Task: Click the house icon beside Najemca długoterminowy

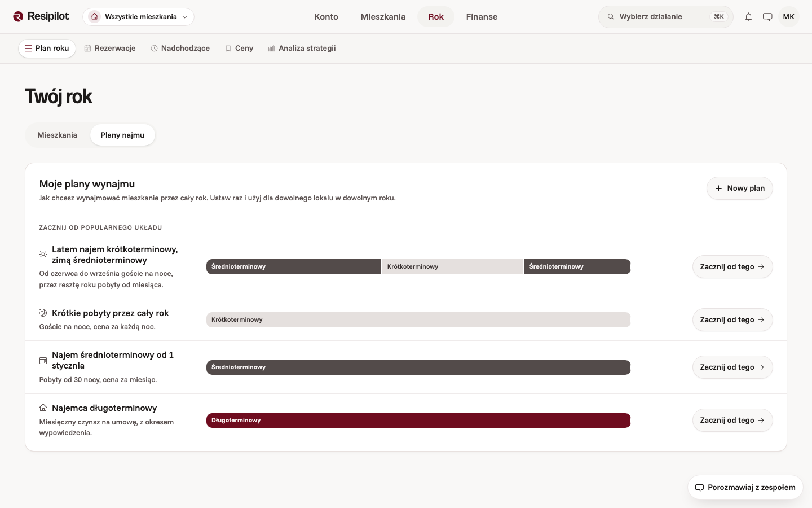Action: (43, 408)
